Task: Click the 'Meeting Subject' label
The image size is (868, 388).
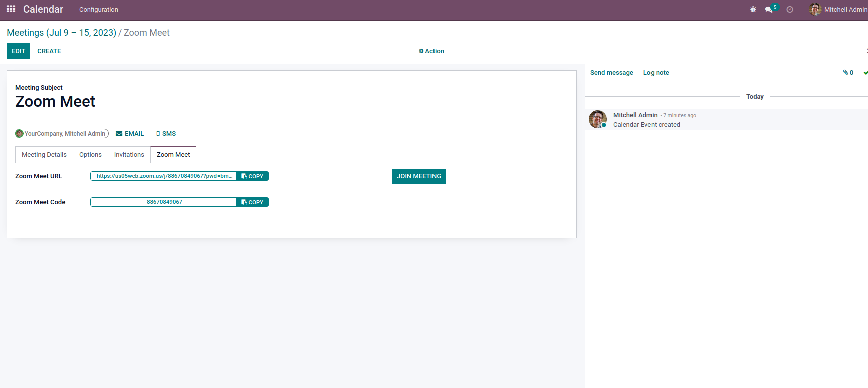Action: coord(39,88)
